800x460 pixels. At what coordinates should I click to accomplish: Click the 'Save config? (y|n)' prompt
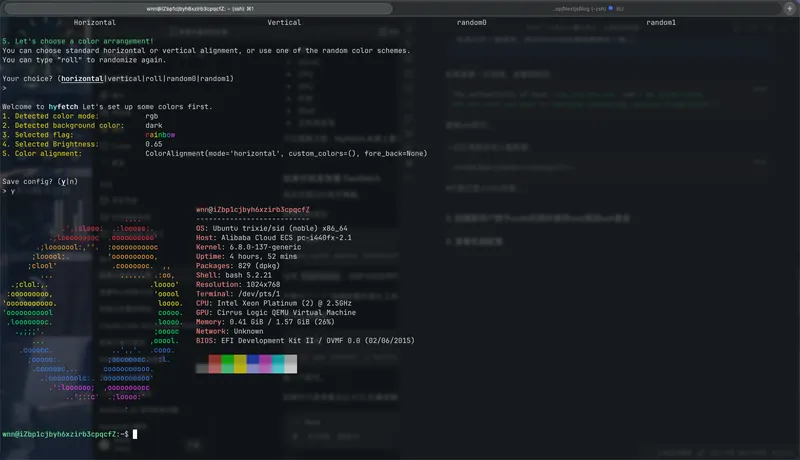pyautogui.click(x=40, y=182)
